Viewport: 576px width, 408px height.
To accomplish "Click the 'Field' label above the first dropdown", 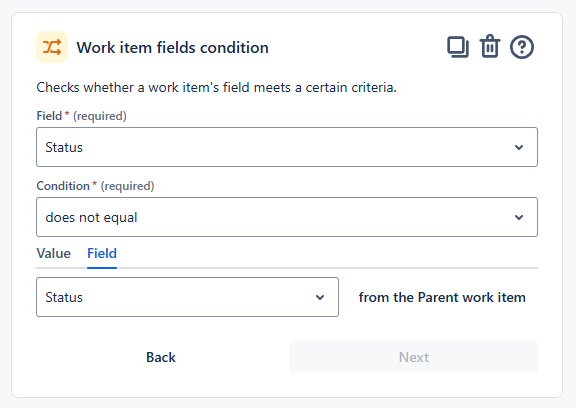I will [49, 116].
